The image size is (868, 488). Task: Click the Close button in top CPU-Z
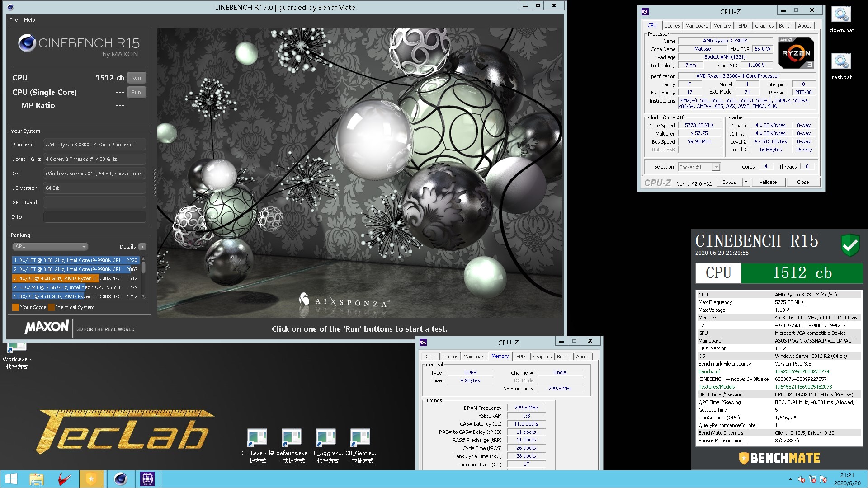tap(803, 182)
